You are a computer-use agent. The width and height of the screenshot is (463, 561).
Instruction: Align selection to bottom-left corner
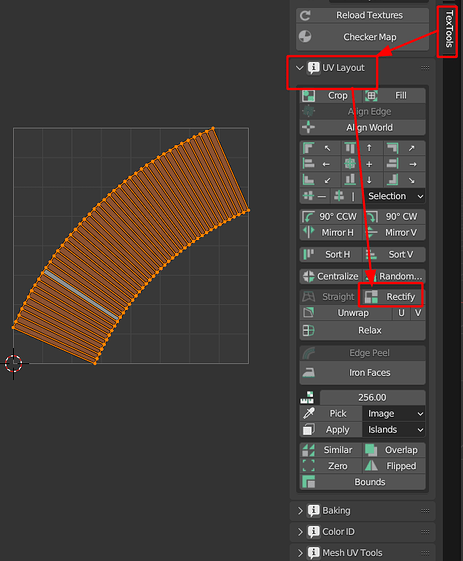click(x=320, y=180)
